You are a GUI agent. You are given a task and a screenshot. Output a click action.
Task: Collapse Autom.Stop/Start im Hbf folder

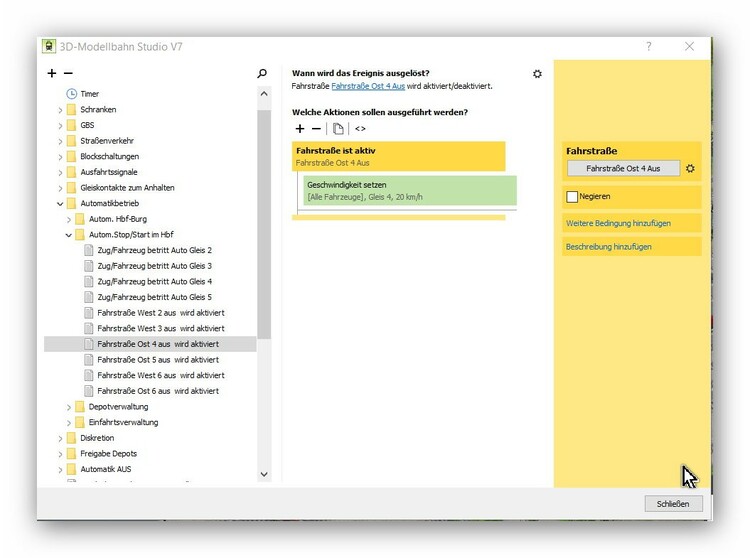pos(69,235)
